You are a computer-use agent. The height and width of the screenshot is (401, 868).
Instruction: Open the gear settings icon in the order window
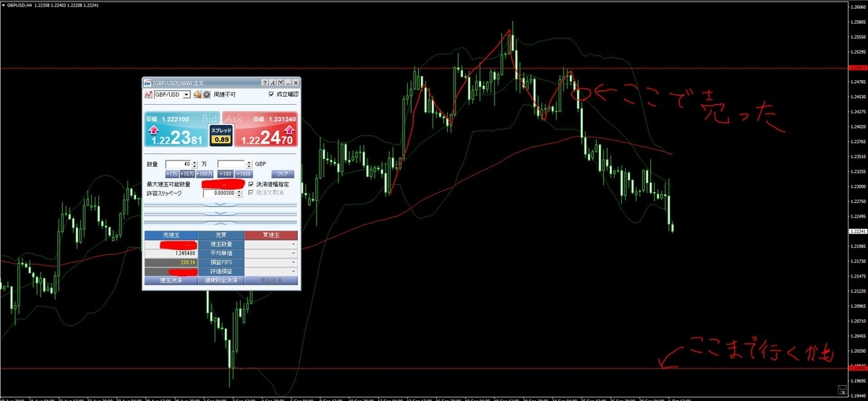coord(207,95)
